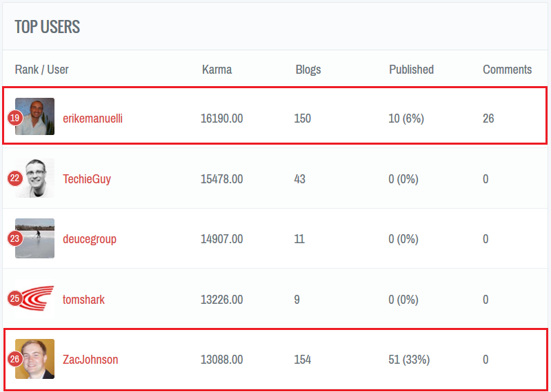Select the Published column header
Image resolution: width=551 pixels, height=392 pixels.
pyautogui.click(x=411, y=70)
